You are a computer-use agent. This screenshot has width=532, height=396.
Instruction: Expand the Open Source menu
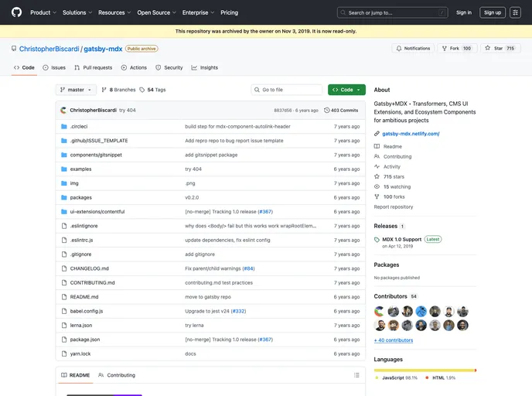click(156, 12)
